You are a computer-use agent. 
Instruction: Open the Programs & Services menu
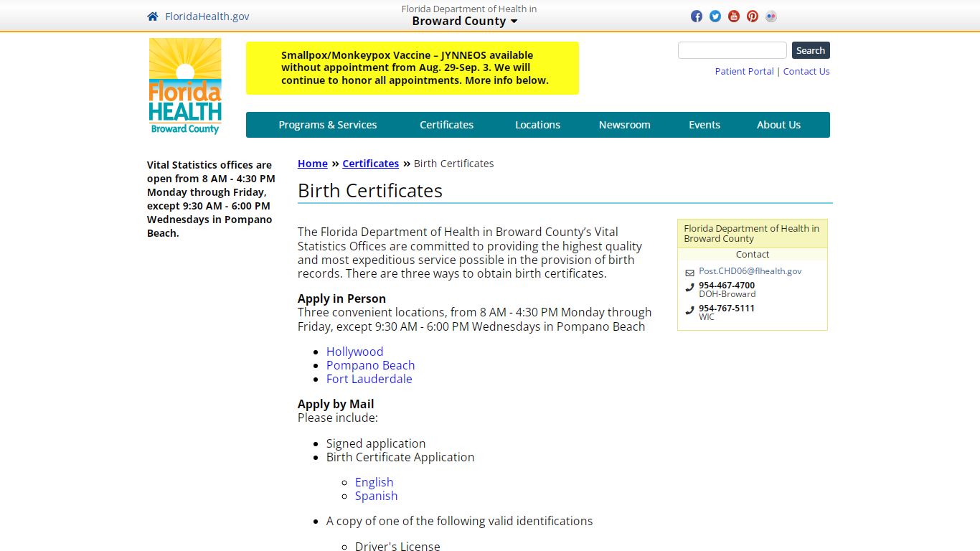(328, 125)
